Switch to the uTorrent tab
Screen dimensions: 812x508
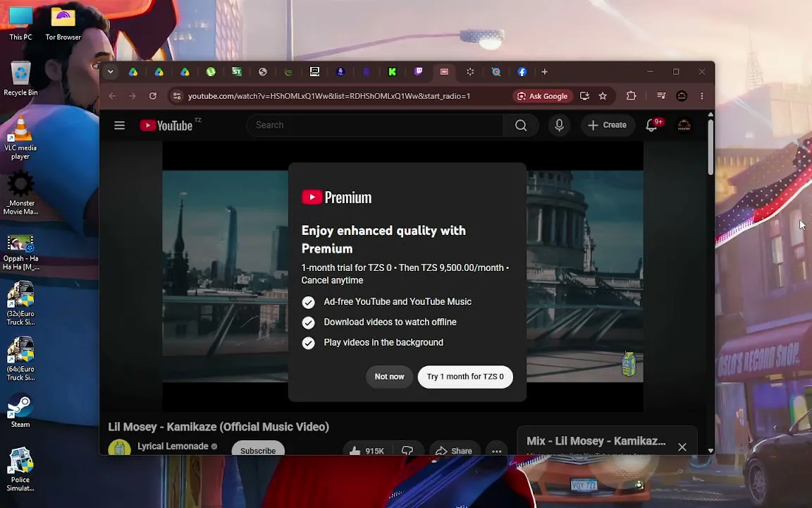(x=211, y=72)
